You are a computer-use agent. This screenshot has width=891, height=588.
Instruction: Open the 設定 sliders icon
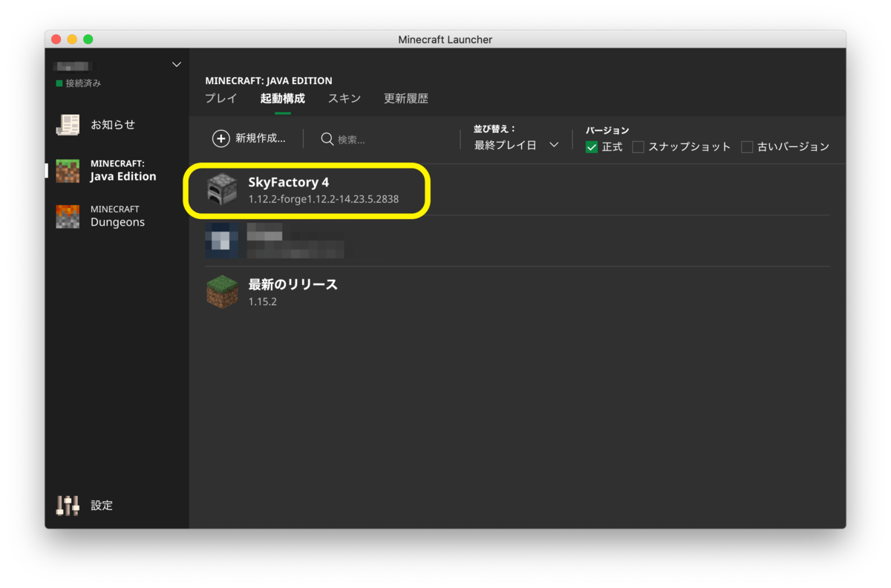point(68,506)
